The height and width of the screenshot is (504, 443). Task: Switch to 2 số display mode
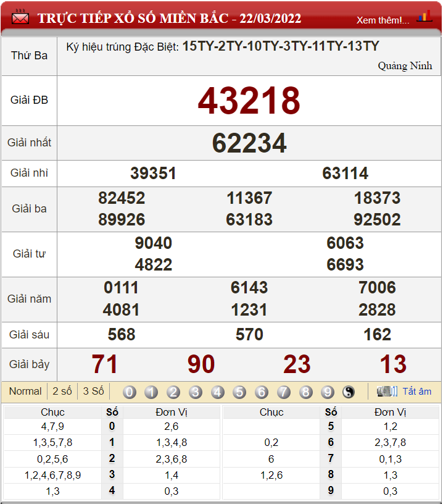[62, 391]
